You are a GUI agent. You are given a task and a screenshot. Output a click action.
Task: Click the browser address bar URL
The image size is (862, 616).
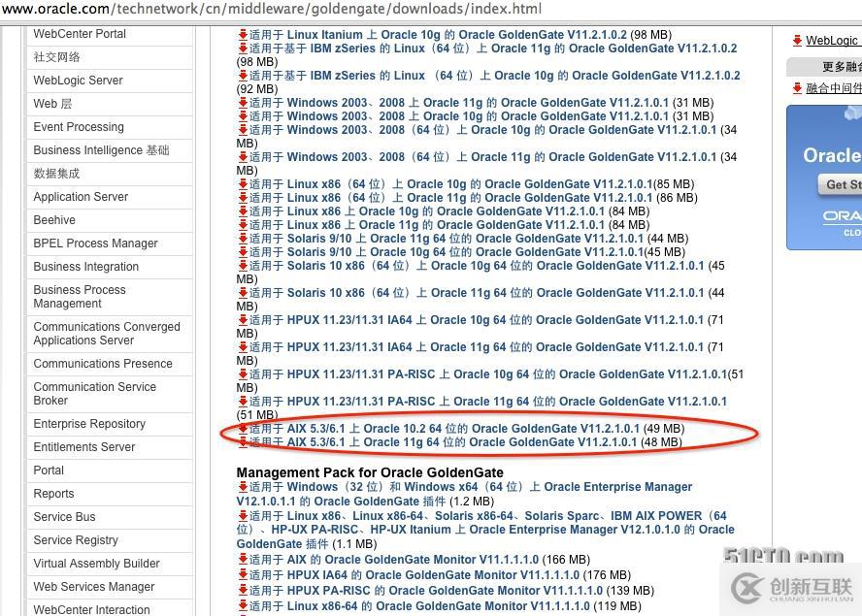click(272, 9)
